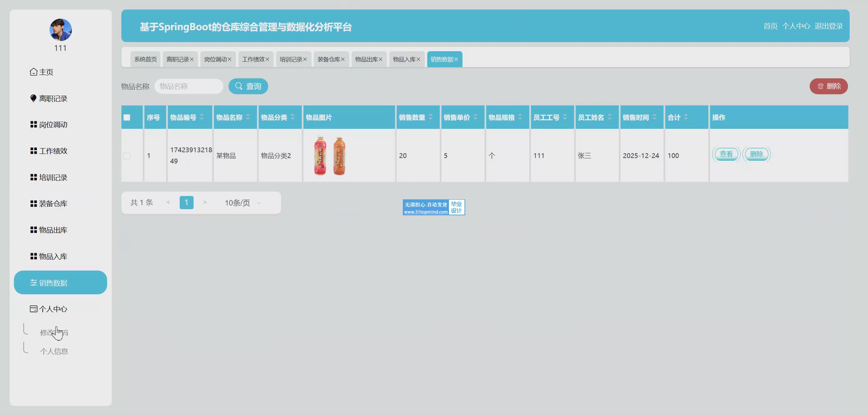
Task: Click the grid icon beside 岗位调动
Action: (34, 124)
